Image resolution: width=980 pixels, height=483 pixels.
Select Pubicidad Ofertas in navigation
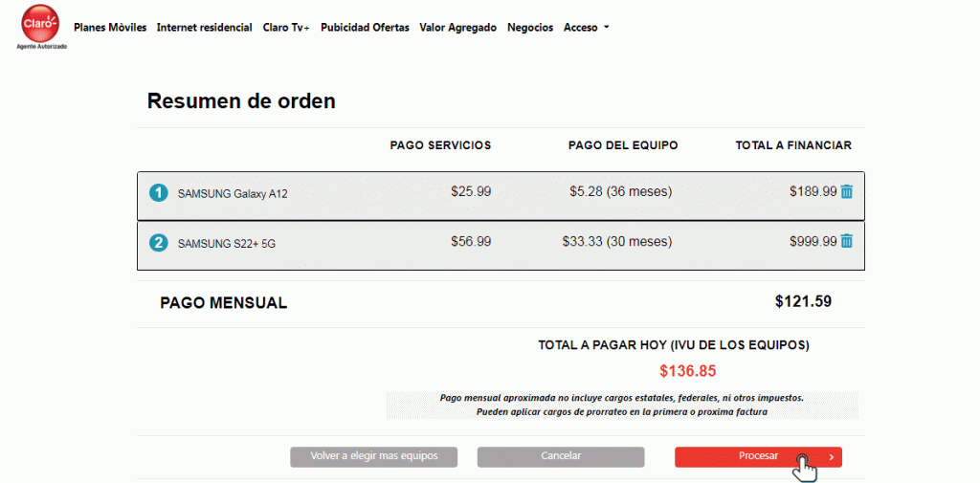[365, 28]
